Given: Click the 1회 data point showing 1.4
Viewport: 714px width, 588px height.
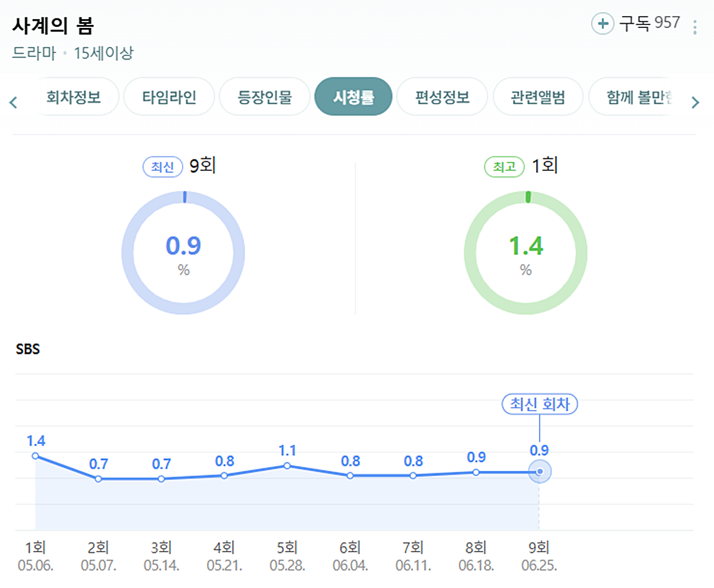Looking at the screenshot, I should tap(35, 456).
